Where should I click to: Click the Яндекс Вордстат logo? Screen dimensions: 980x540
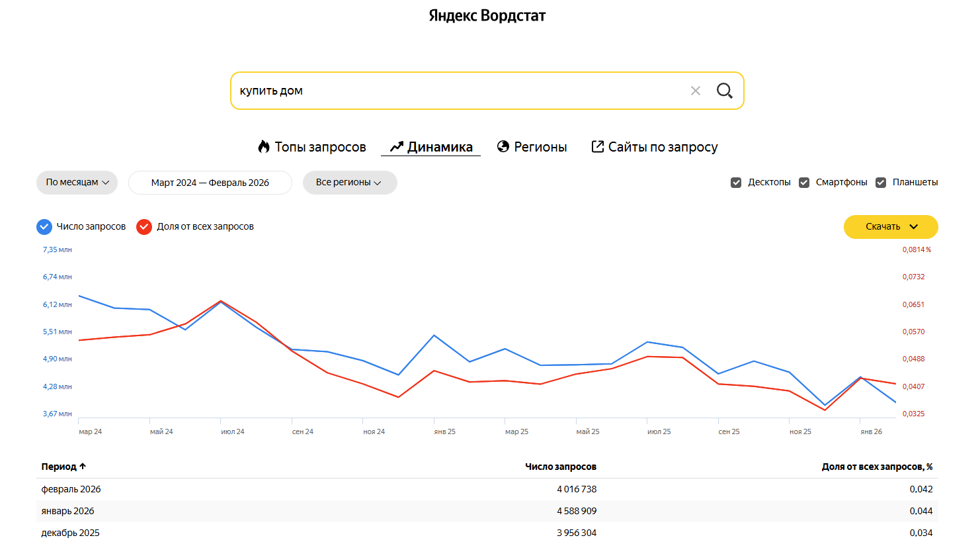click(487, 15)
